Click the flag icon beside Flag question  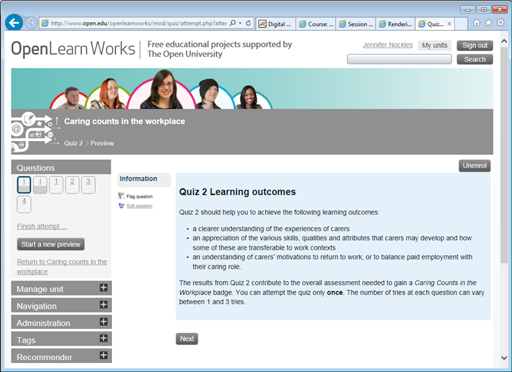tap(121, 196)
